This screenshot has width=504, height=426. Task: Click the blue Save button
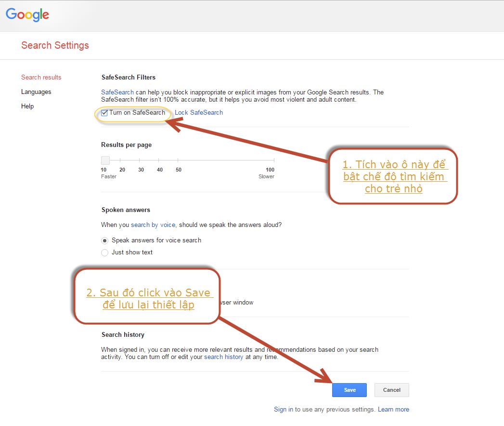349,390
